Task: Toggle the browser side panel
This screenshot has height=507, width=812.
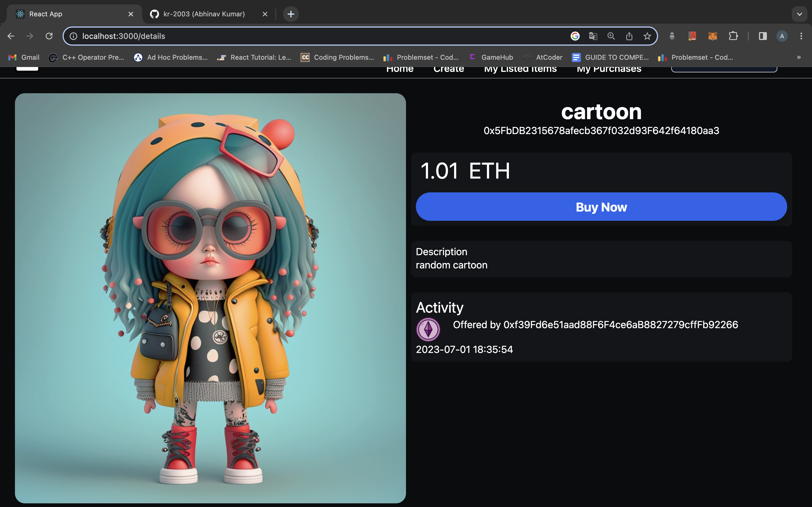Action: click(762, 36)
